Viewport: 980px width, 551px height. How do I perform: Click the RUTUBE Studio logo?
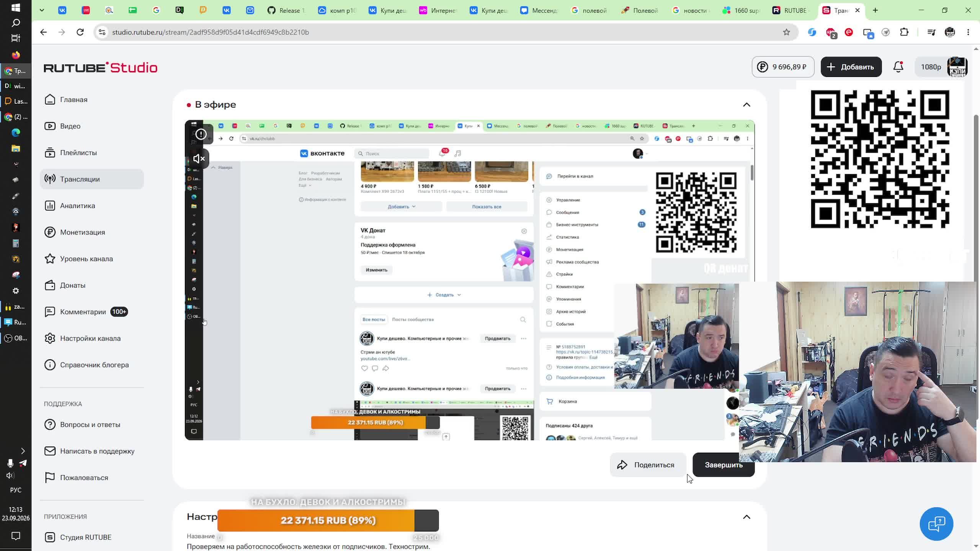[100, 68]
